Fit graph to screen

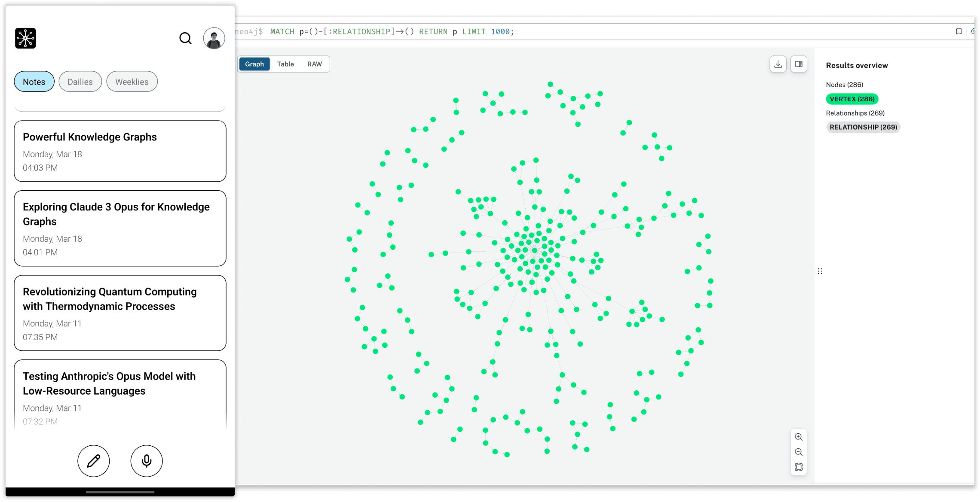(x=799, y=467)
